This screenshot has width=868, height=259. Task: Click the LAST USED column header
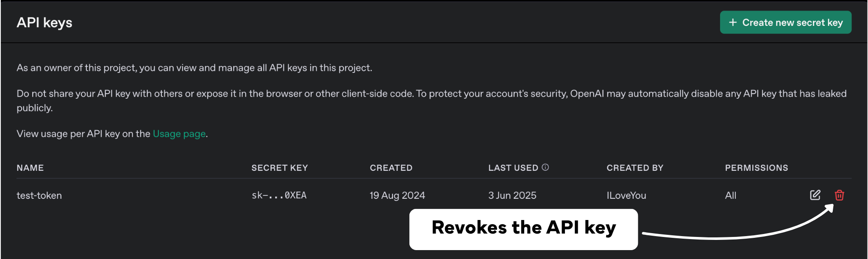coord(513,168)
